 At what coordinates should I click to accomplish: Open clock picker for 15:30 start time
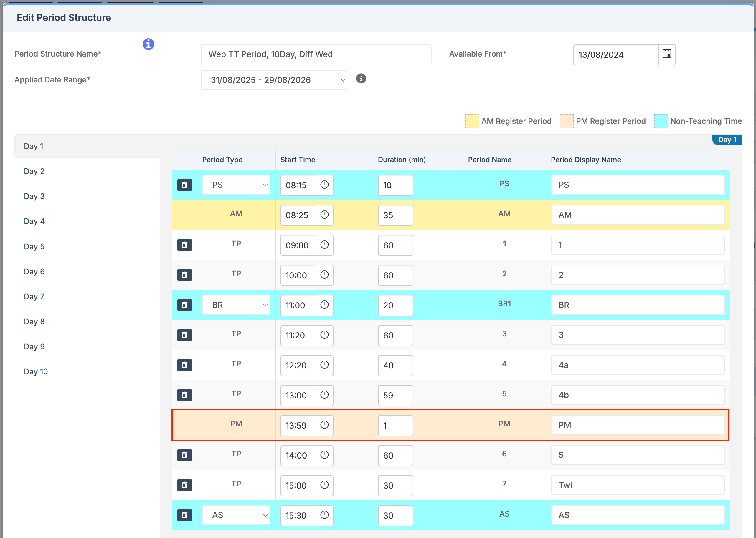pyautogui.click(x=324, y=515)
